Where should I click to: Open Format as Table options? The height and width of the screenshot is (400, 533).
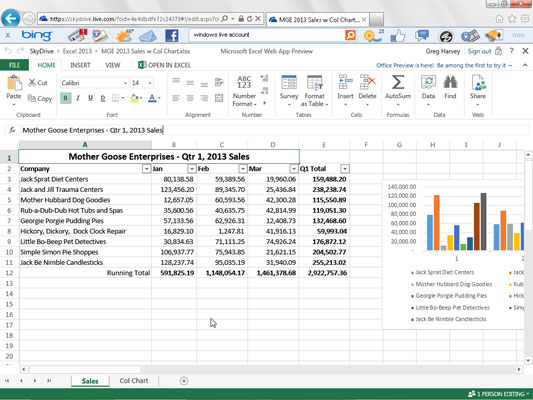point(314,91)
